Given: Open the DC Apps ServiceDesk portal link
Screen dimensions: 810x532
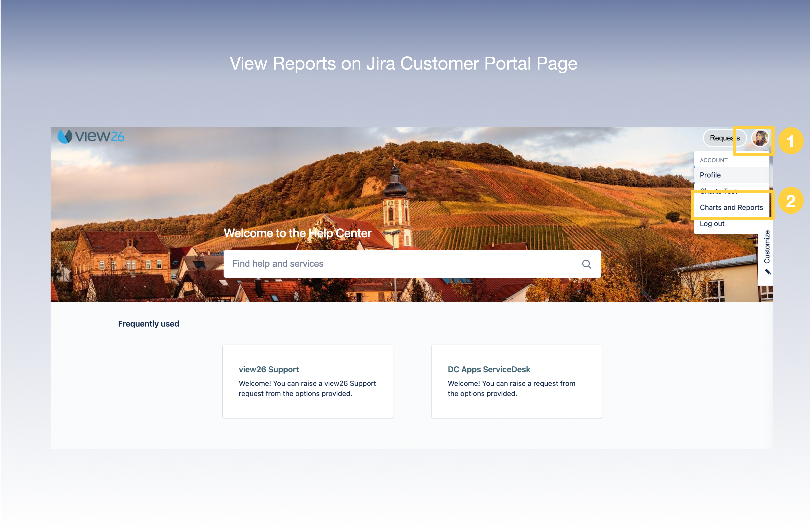Looking at the screenshot, I should pyautogui.click(x=489, y=369).
